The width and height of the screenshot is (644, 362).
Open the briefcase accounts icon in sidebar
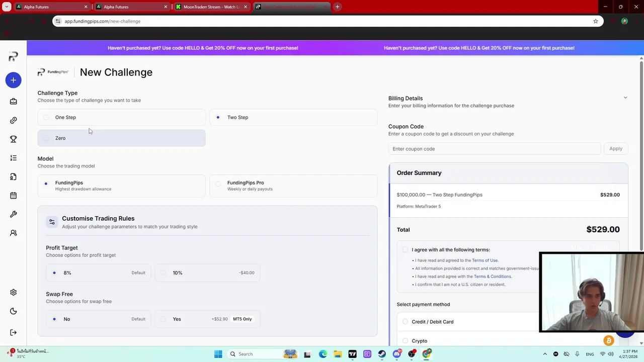(x=14, y=102)
